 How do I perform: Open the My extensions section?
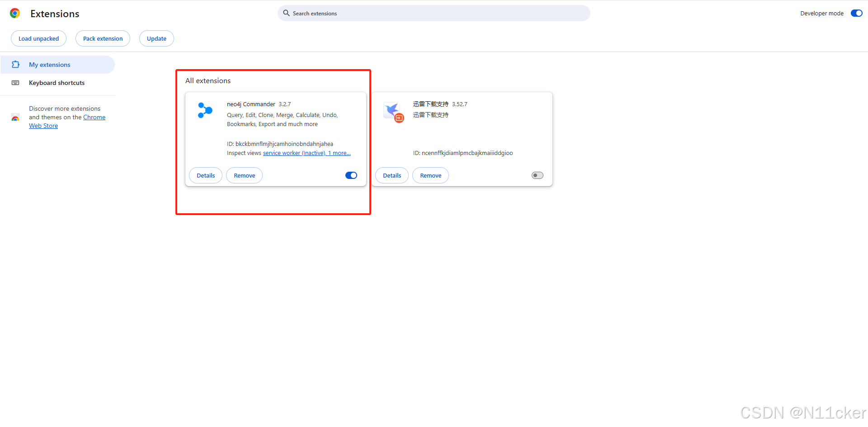tap(57, 65)
